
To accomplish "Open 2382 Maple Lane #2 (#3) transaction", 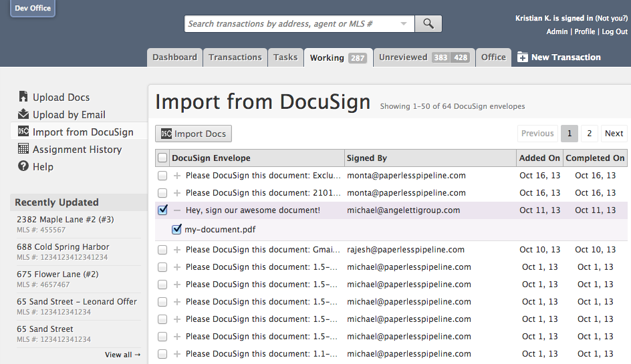I will 66,220.
